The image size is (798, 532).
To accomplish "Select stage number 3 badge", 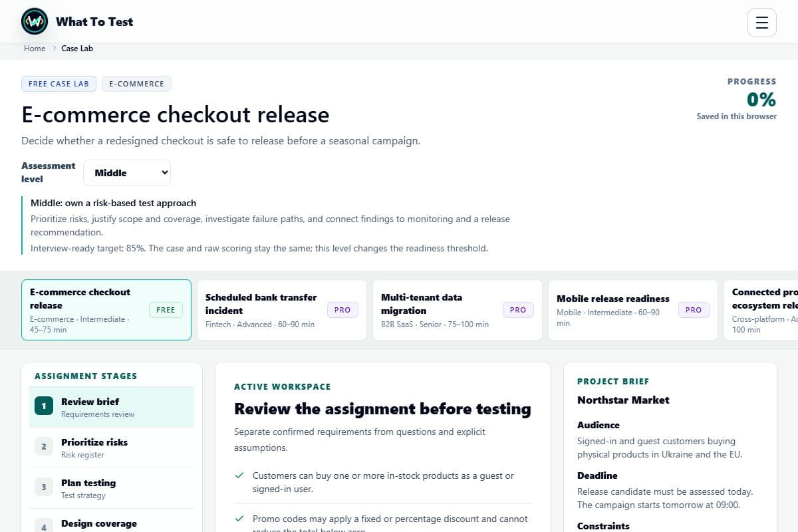I will pos(44,487).
